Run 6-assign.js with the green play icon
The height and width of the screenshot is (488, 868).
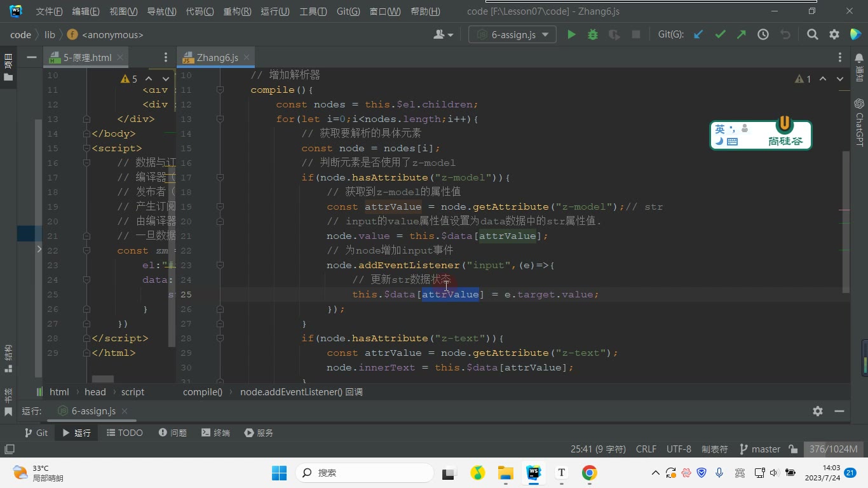click(571, 35)
